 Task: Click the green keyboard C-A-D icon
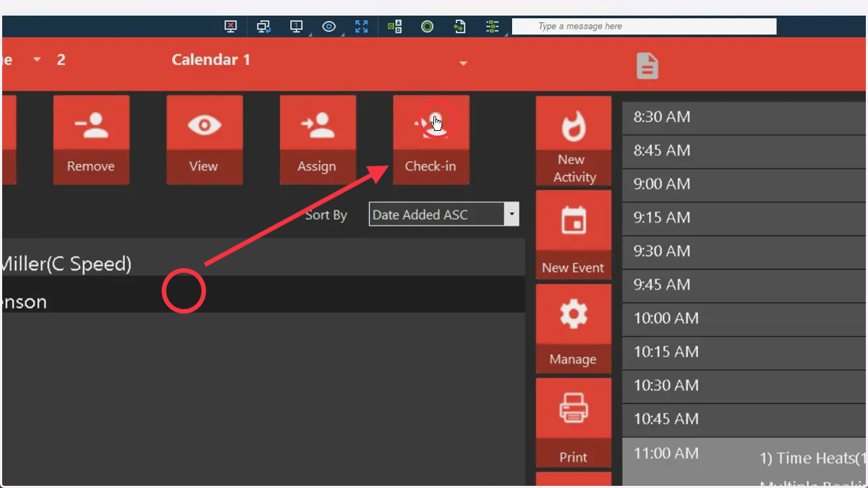click(394, 27)
